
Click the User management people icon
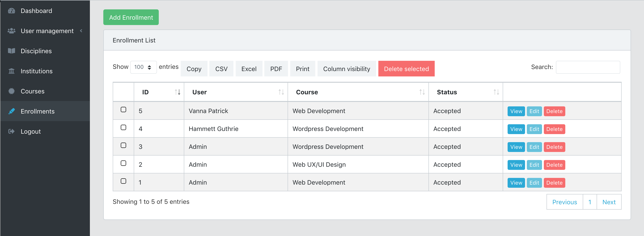[x=11, y=30]
